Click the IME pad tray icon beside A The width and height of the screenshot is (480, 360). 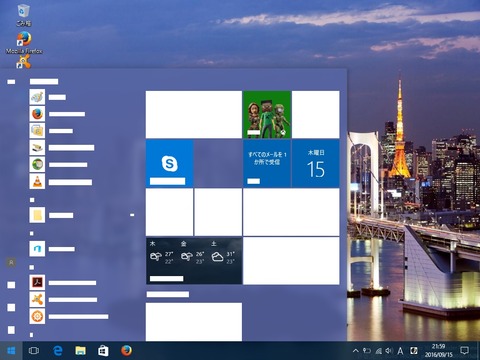coord(414,351)
